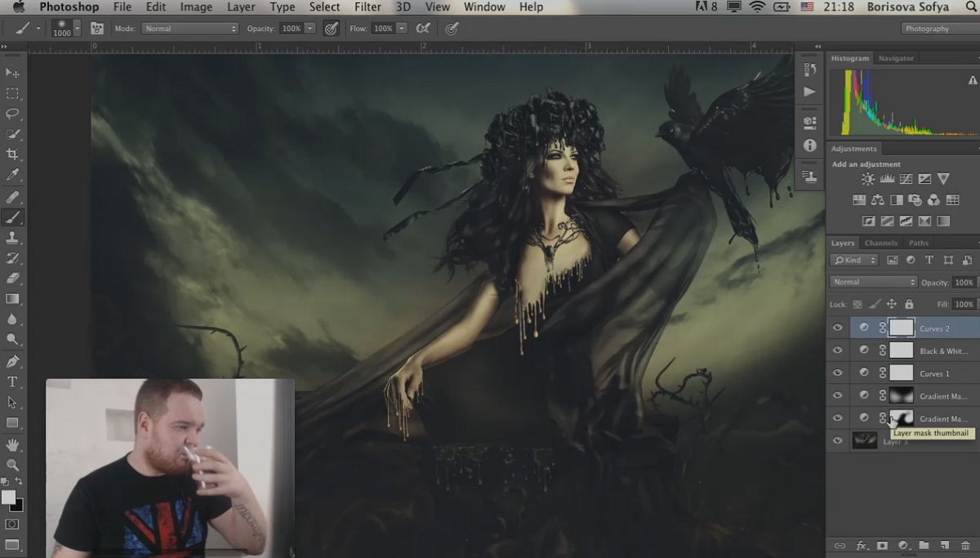
Task: Select the Move tool
Action: pyautogui.click(x=13, y=74)
